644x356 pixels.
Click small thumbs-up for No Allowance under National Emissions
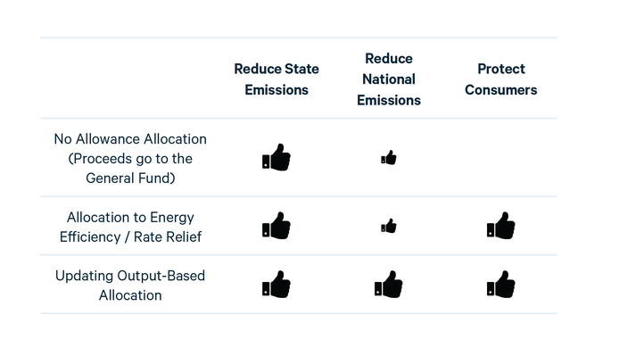tap(389, 157)
